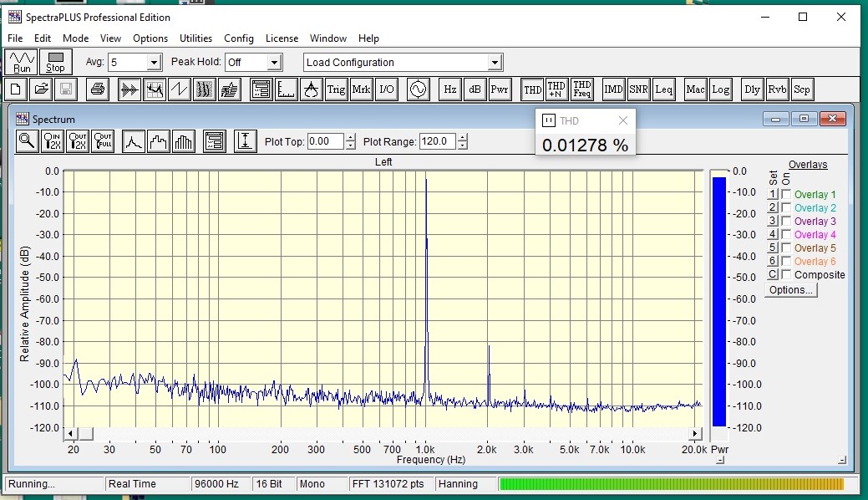
Task: Click Zoom In 2X in Spectrum toolbar
Action: tap(53, 141)
